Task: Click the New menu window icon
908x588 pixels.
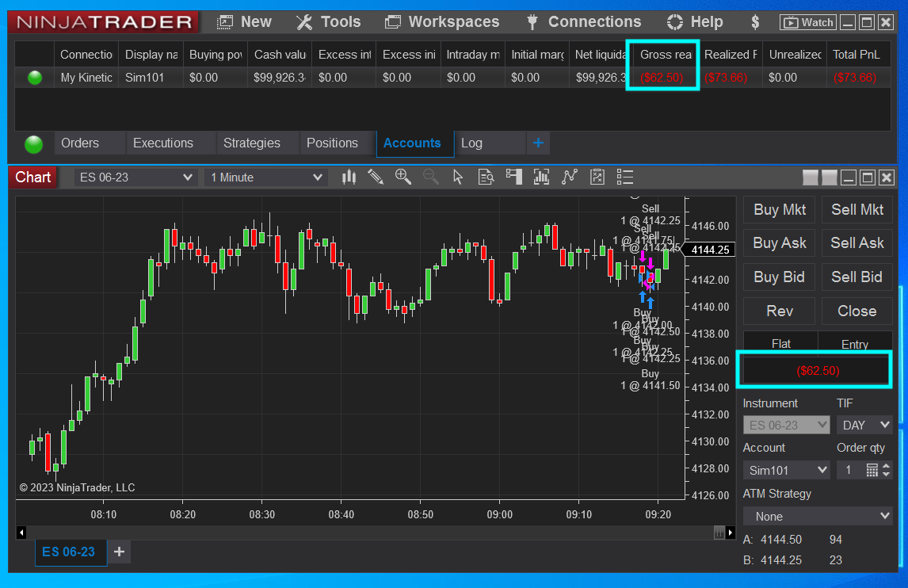Action: click(x=225, y=23)
